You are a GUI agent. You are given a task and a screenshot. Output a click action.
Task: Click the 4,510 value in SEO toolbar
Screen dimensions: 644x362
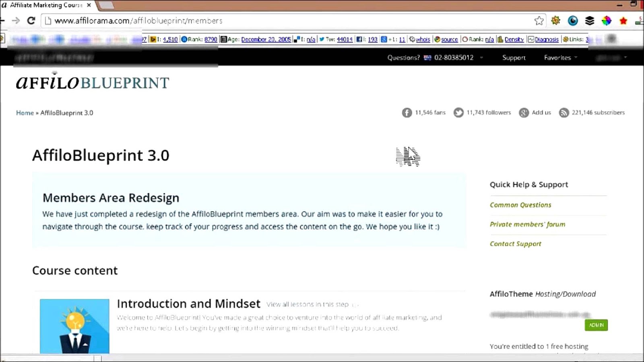(x=170, y=39)
